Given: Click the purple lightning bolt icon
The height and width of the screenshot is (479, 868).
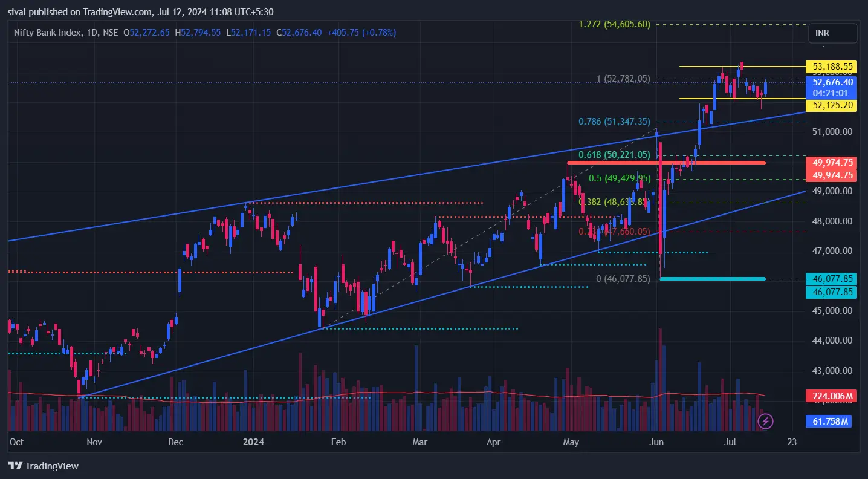Looking at the screenshot, I should 765,420.
